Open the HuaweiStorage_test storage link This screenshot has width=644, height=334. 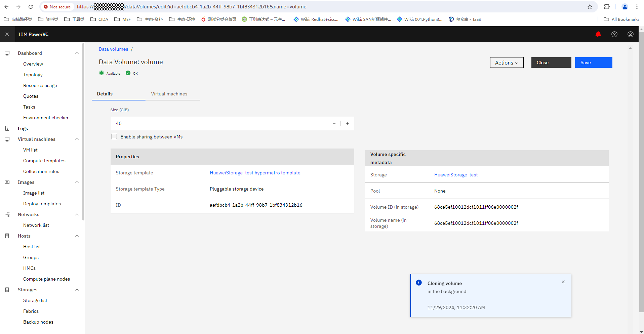coord(456,175)
